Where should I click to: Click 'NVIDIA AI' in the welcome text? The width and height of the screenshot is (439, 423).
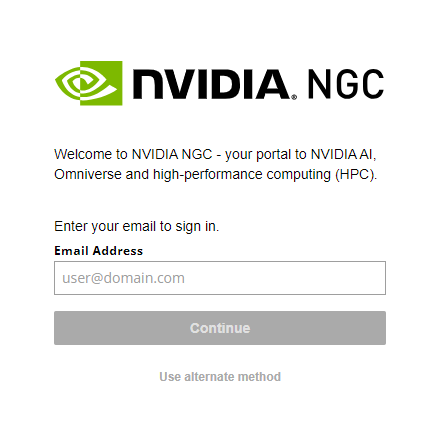click(x=343, y=154)
